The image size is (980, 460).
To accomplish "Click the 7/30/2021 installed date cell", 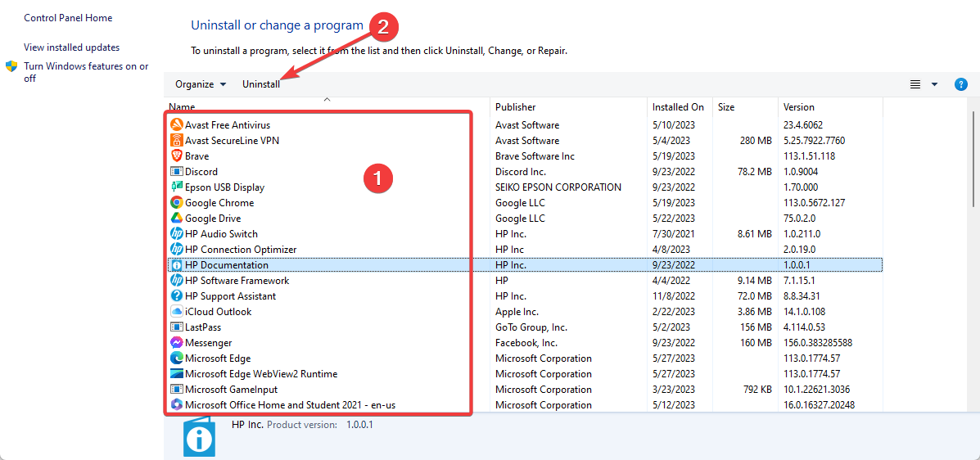I will coord(674,234).
